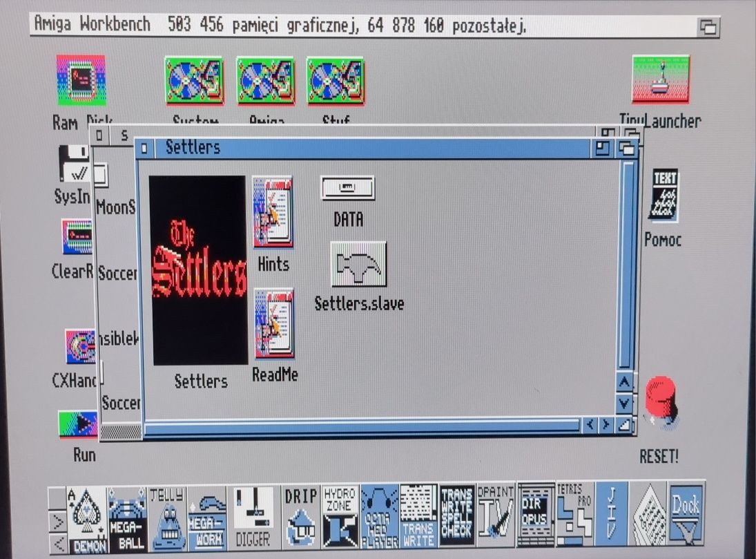Select the Settlers.slave hammer icon
The width and height of the screenshot is (756, 559).
click(x=359, y=264)
